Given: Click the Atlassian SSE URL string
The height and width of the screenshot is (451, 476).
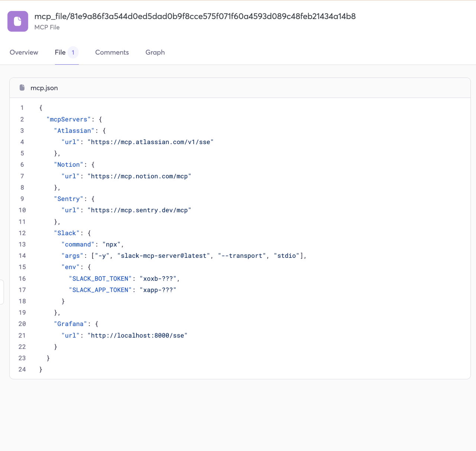Looking at the screenshot, I should [151, 142].
